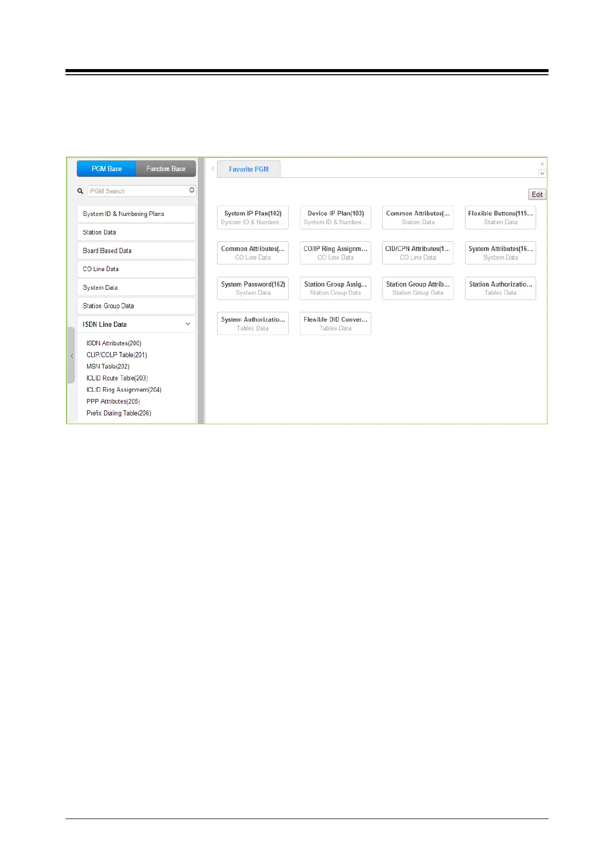Open CLIP/COLP Table(201)

117,355
